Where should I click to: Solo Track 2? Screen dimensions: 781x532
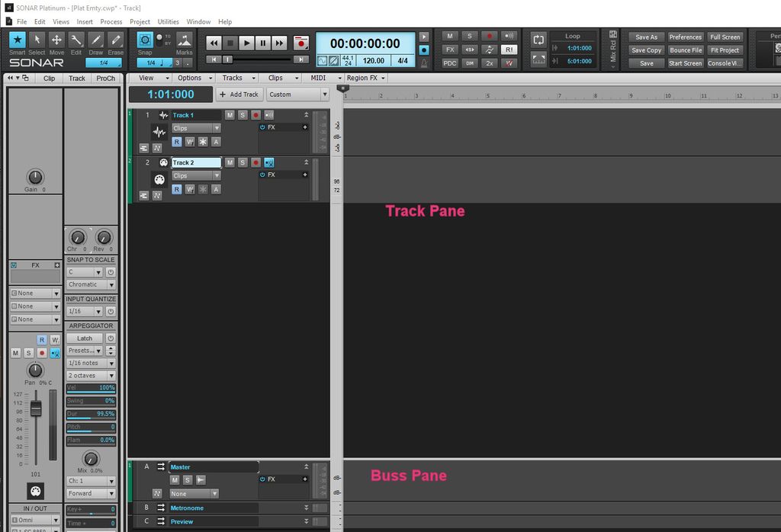tap(243, 162)
